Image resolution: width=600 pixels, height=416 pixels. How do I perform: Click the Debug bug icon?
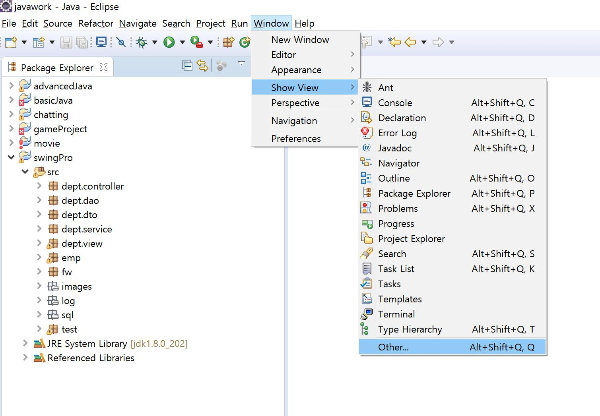point(142,42)
